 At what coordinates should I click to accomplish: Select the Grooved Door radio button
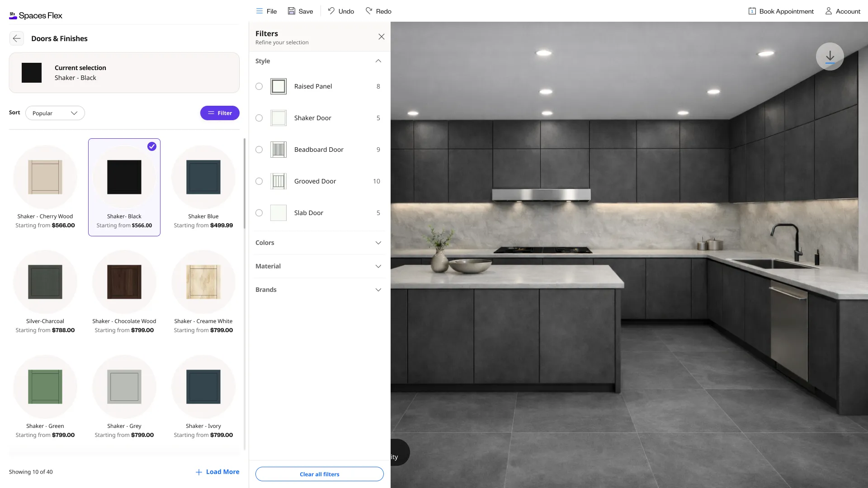pyautogui.click(x=259, y=181)
